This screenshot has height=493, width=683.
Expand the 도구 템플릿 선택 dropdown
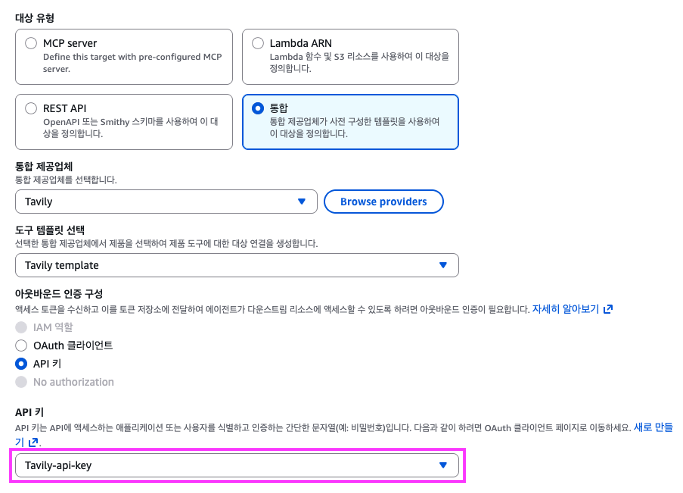(x=236, y=265)
